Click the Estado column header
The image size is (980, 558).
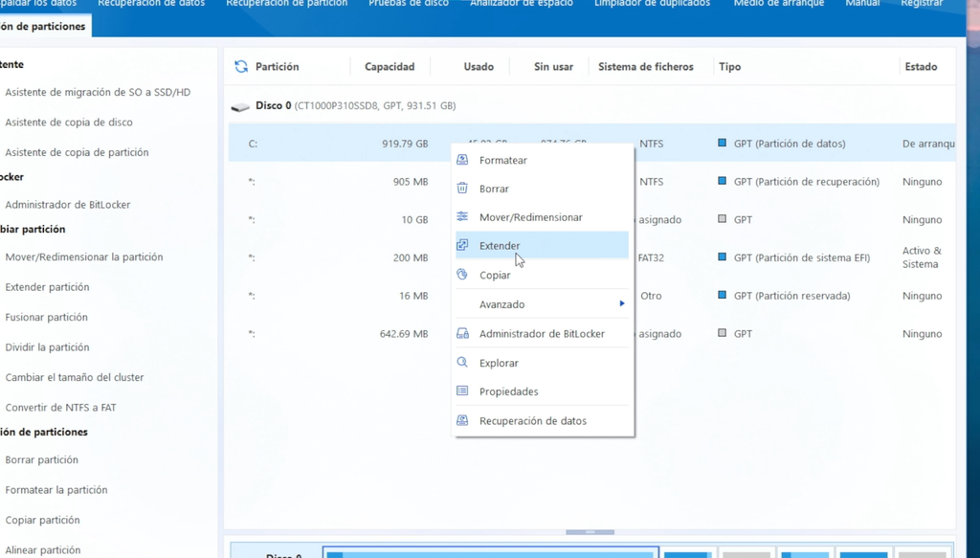pyautogui.click(x=921, y=66)
